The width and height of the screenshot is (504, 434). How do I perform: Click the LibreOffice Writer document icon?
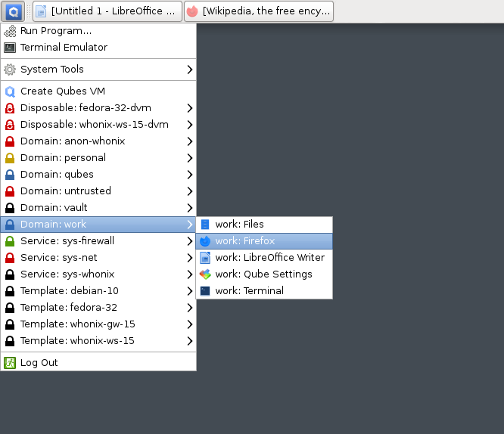[x=204, y=258]
